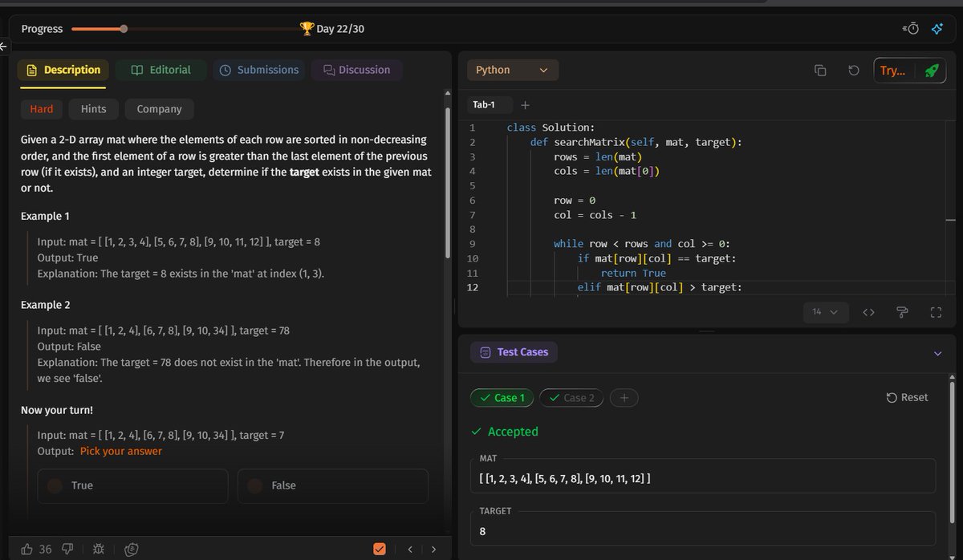Switch to Case 2 test case
Image resolution: width=963 pixels, height=560 pixels.
coord(571,398)
